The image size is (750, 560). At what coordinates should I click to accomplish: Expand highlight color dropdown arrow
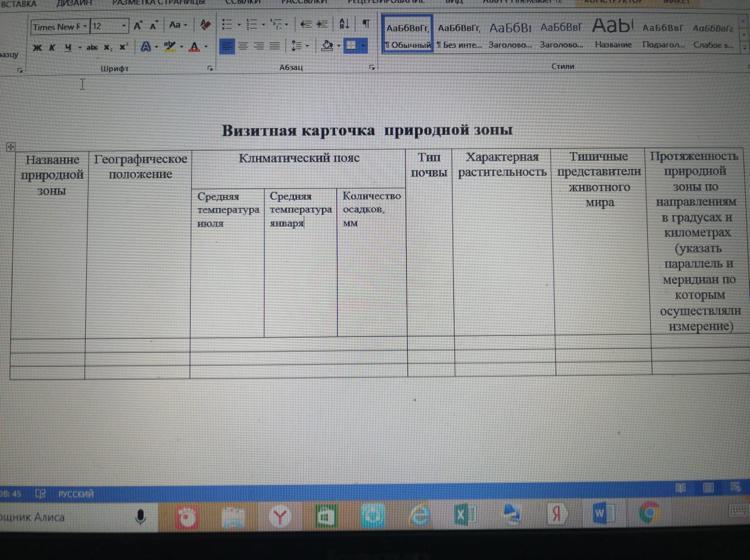pyautogui.click(x=181, y=47)
